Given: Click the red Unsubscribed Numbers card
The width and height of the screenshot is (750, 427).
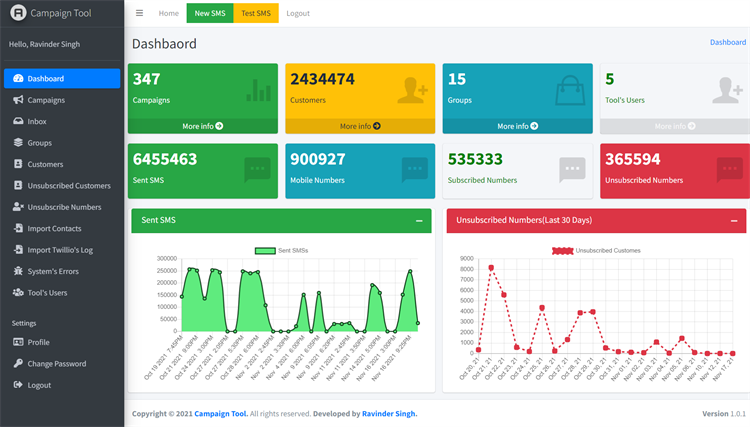Looking at the screenshot, I should [675, 171].
